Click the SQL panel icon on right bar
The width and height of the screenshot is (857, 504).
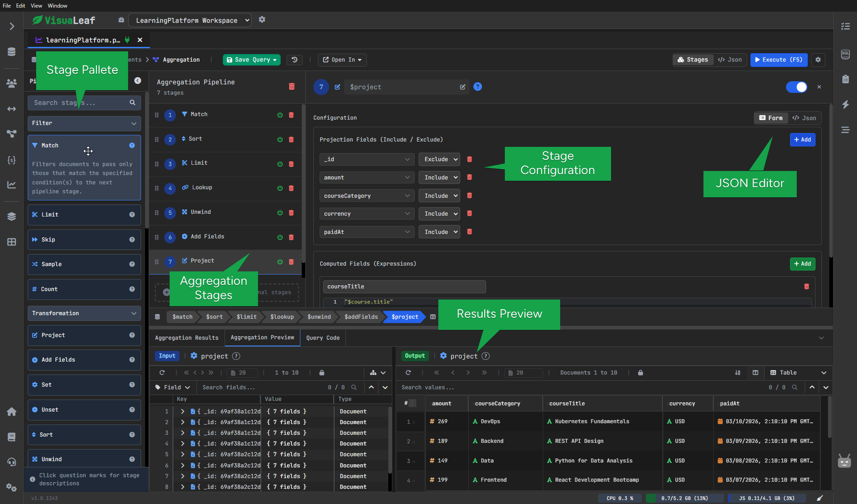845,54
